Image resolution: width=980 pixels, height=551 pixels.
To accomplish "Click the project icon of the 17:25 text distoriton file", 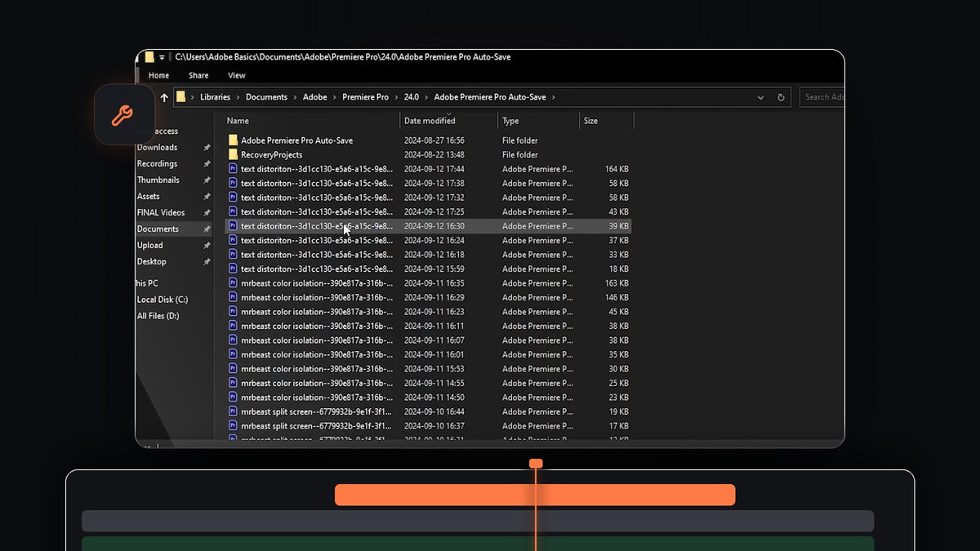I will coord(233,211).
